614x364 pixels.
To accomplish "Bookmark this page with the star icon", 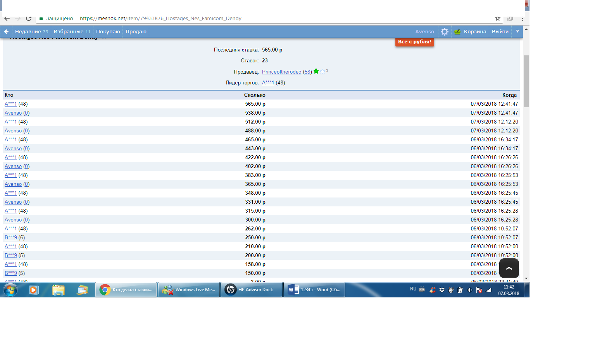I will click(498, 19).
